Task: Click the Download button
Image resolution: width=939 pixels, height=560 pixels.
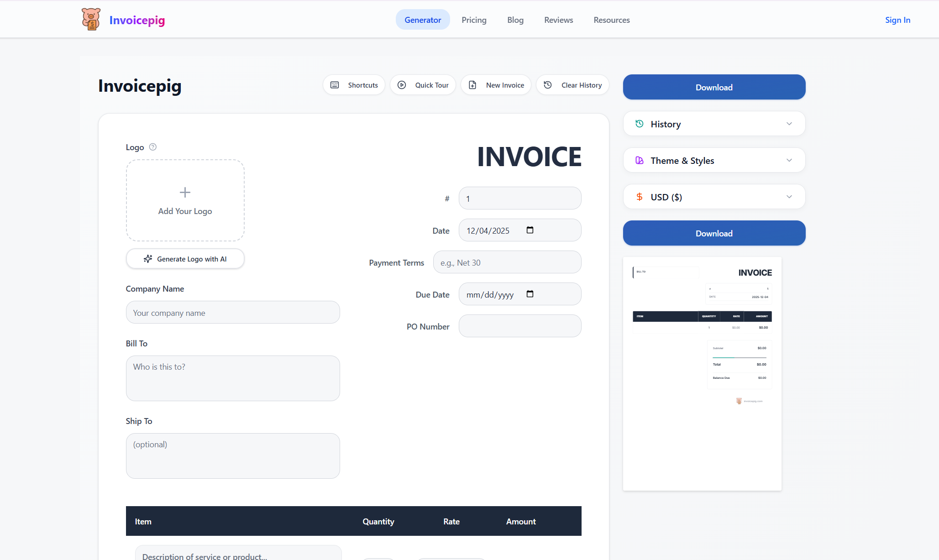Action: (x=713, y=87)
